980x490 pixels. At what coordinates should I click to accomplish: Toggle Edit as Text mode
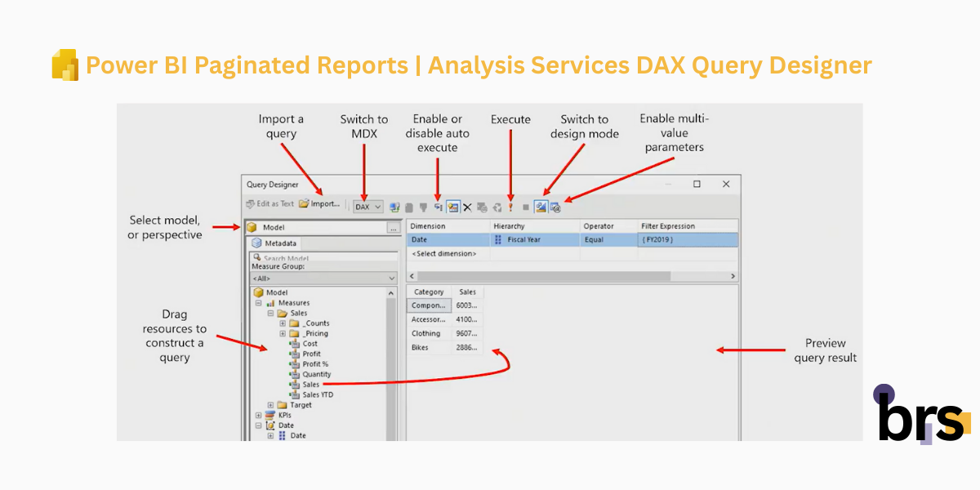tap(269, 203)
